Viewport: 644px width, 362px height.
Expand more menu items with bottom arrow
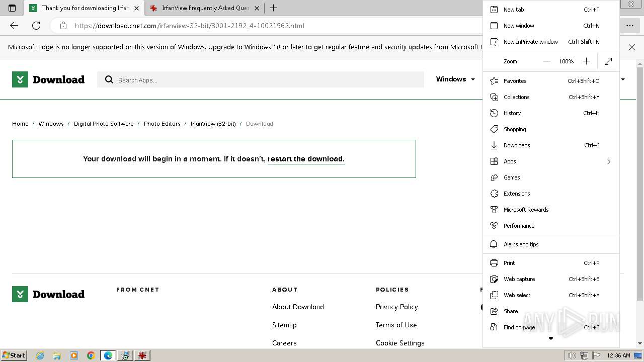click(x=551, y=338)
